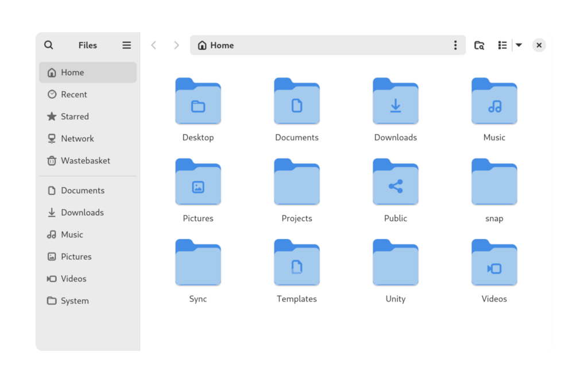
Task: Select Videos in the sidebar
Action: click(x=71, y=279)
